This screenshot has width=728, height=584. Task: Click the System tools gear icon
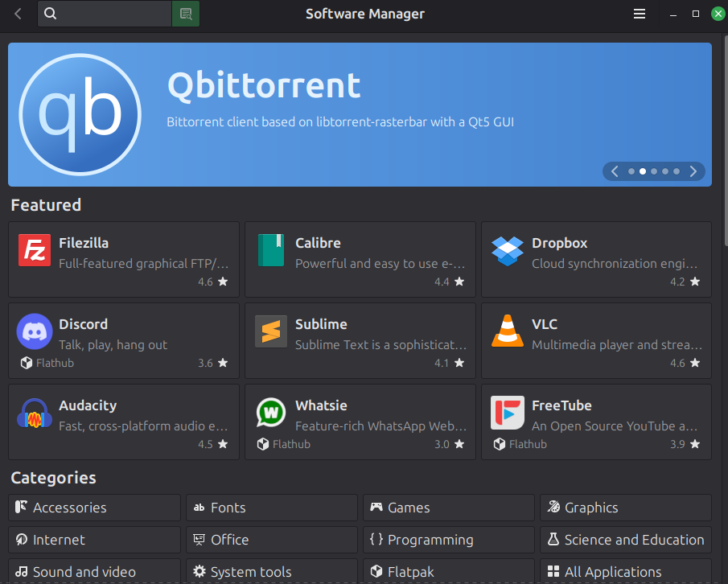click(199, 571)
